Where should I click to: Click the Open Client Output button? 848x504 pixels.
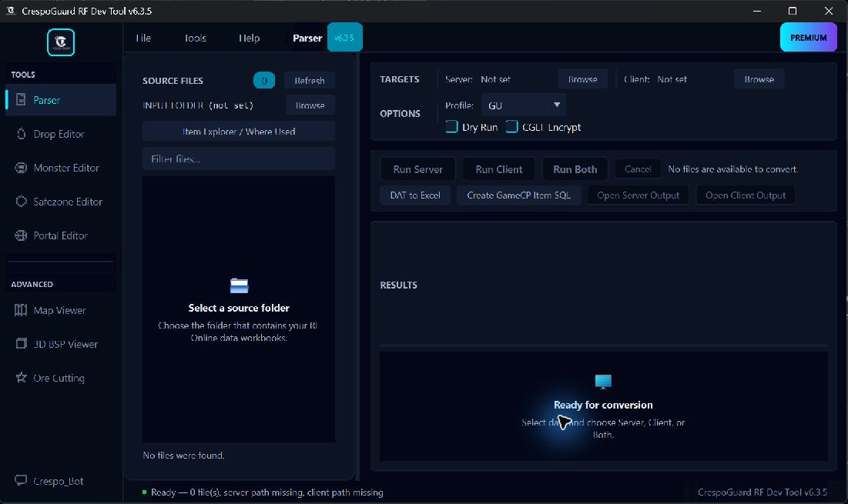(x=746, y=195)
